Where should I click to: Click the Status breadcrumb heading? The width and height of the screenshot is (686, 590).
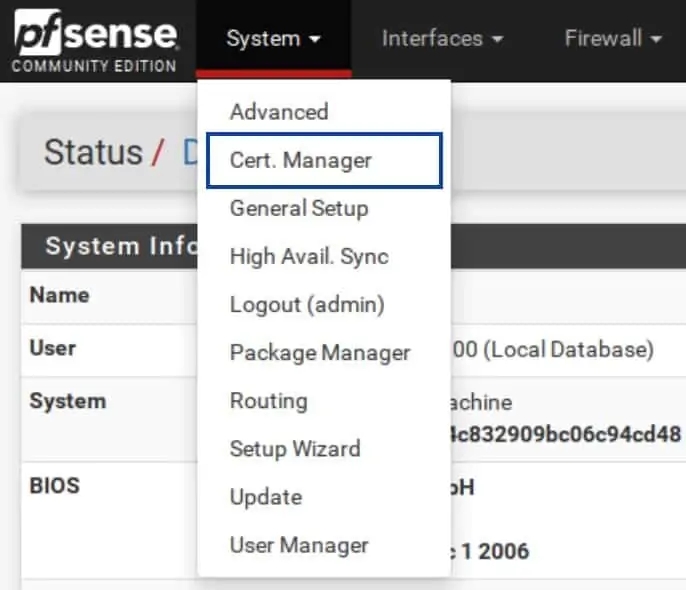pos(92,152)
